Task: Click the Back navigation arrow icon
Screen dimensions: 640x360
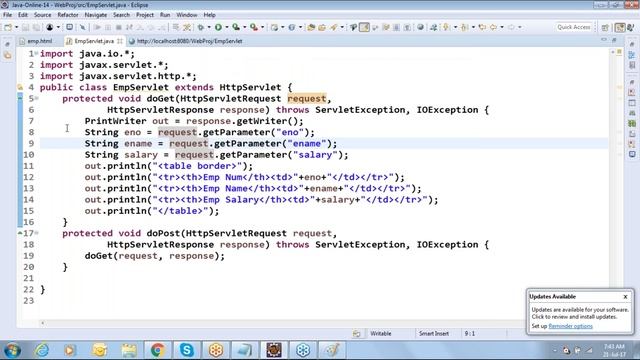Action: coord(493,27)
